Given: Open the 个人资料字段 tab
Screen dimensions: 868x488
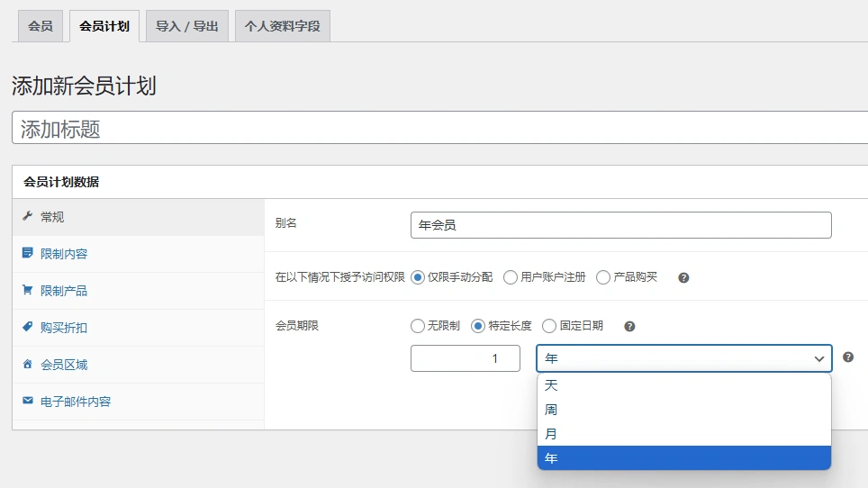Looking at the screenshot, I should point(283,26).
